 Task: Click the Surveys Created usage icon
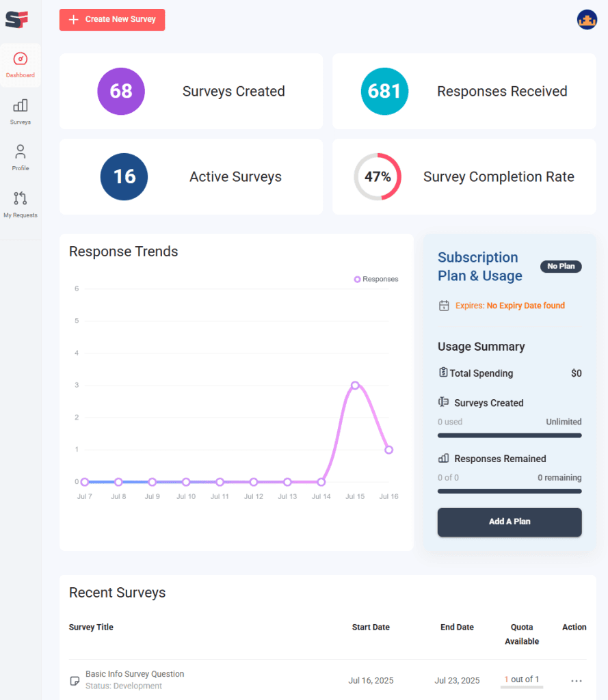click(443, 402)
